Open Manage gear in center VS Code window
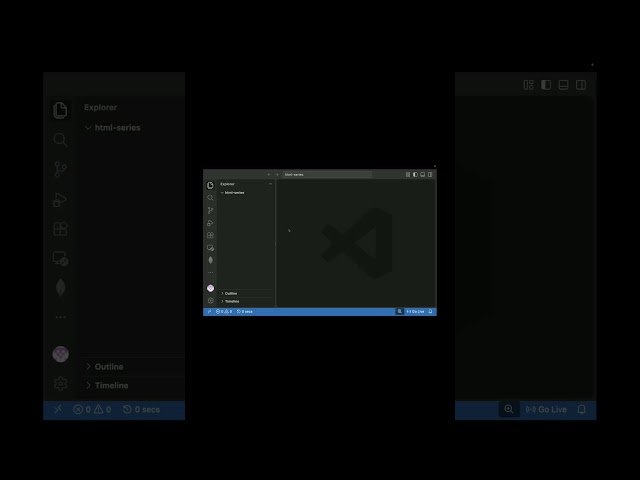Screen dimensions: 640x480 pyautogui.click(x=211, y=301)
